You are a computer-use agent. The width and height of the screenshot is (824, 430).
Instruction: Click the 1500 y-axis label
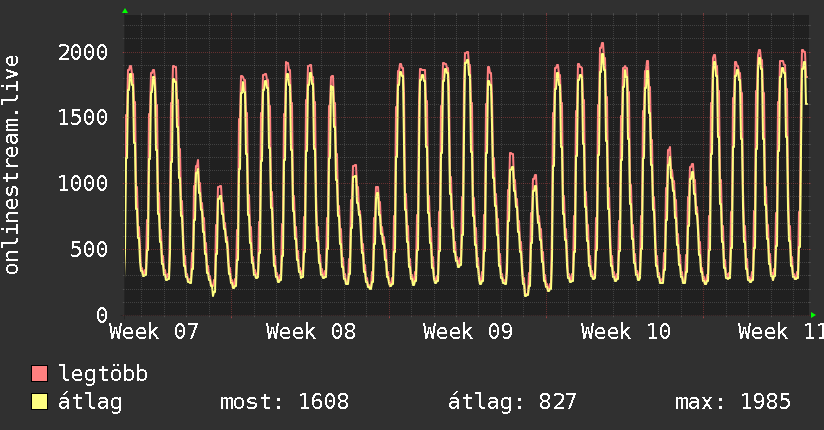83,118
